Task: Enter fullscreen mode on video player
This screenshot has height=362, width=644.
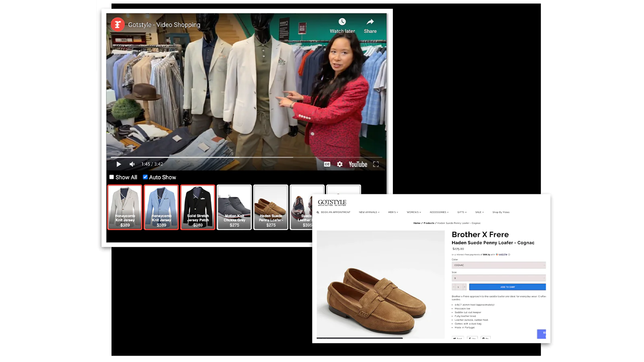Action: click(x=376, y=164)
